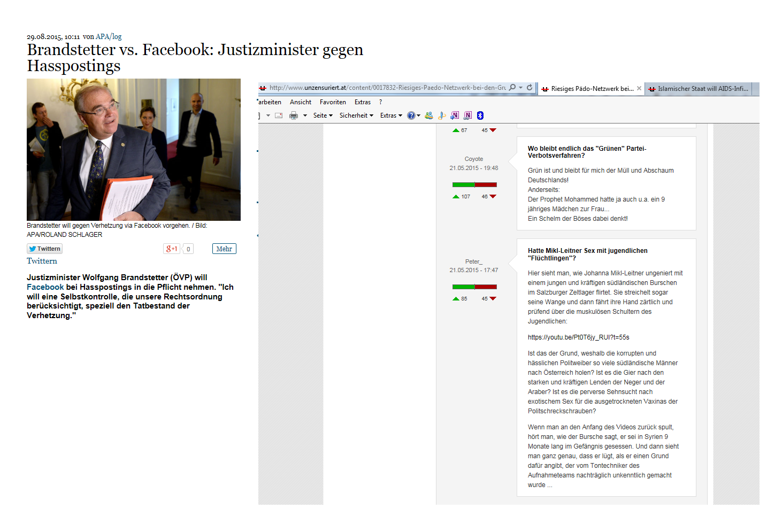This screenshot has width=767, height=532.
Task: Open the help question mark icon
Action: [x=411, y=115]
